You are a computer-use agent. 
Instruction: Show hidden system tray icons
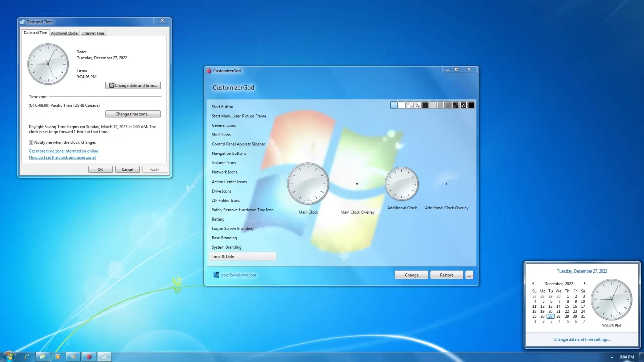(x=612, y=357)
